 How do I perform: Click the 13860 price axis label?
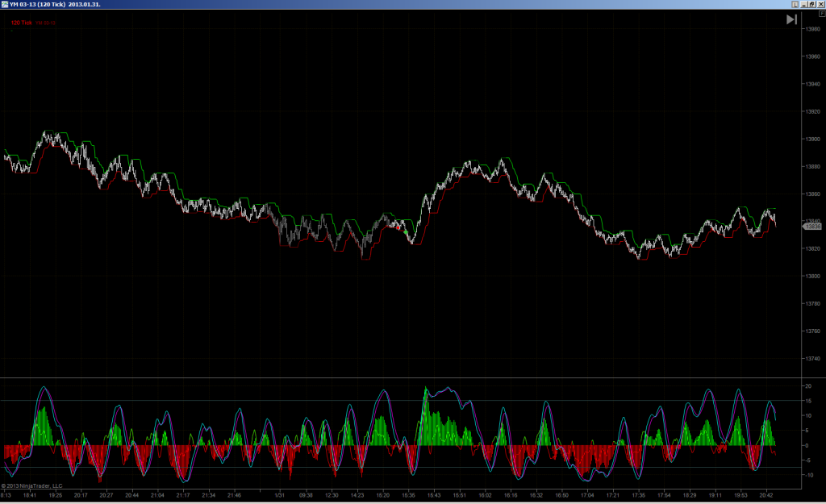click(813, 194)
